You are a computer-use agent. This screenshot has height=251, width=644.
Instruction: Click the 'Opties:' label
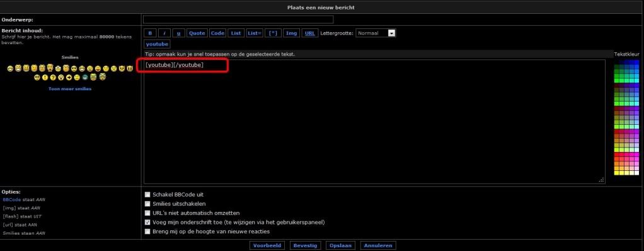tap(11, 192)
